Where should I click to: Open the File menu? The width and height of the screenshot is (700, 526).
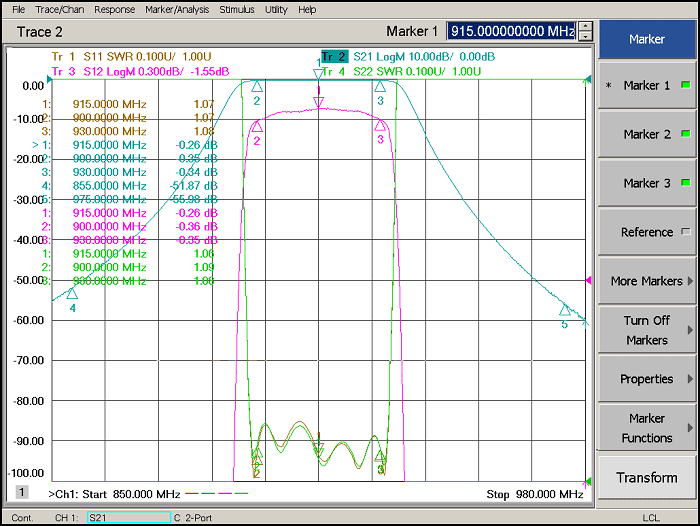click(x=18, y=9)
